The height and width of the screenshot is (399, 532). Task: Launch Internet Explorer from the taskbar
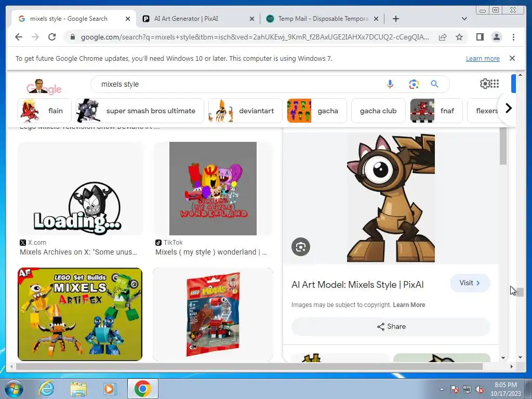[46, 389]
